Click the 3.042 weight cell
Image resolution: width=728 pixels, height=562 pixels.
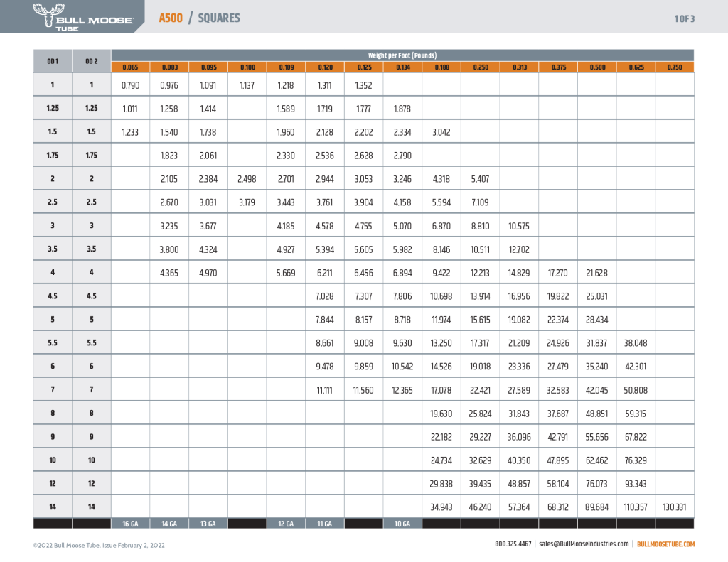pyautogui.click(x=441, y=132)
